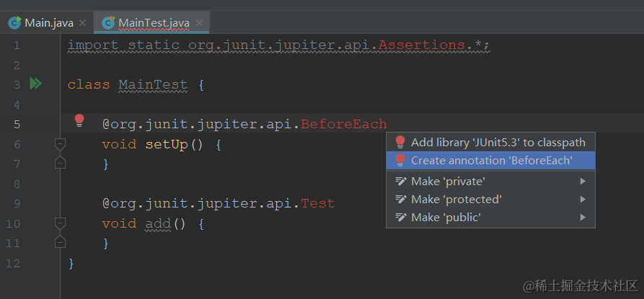Click pencil icon beside Make 'public'
The height and width of the screenshot is (299, 644).
pyautogui.click(x=401, y=217)
